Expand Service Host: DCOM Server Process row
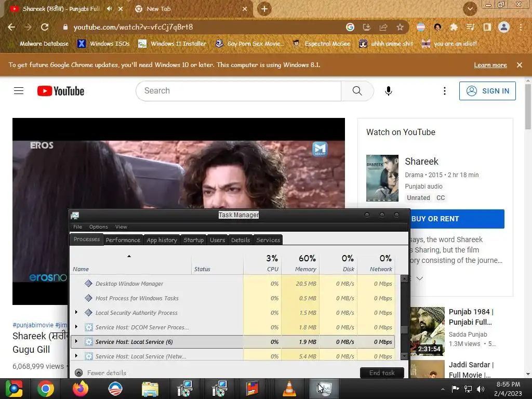The width and height of the screenshot is (532, 399). pos(76,327)
